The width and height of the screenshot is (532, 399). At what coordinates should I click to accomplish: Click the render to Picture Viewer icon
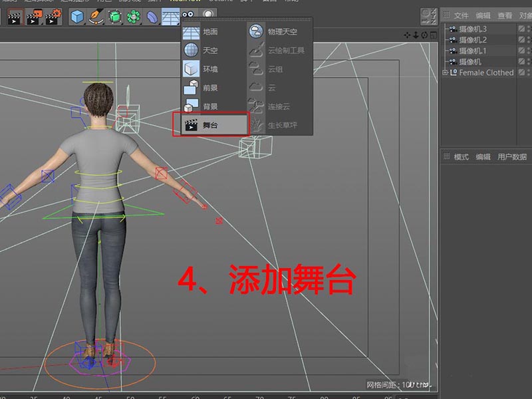[x=33, y=17]
